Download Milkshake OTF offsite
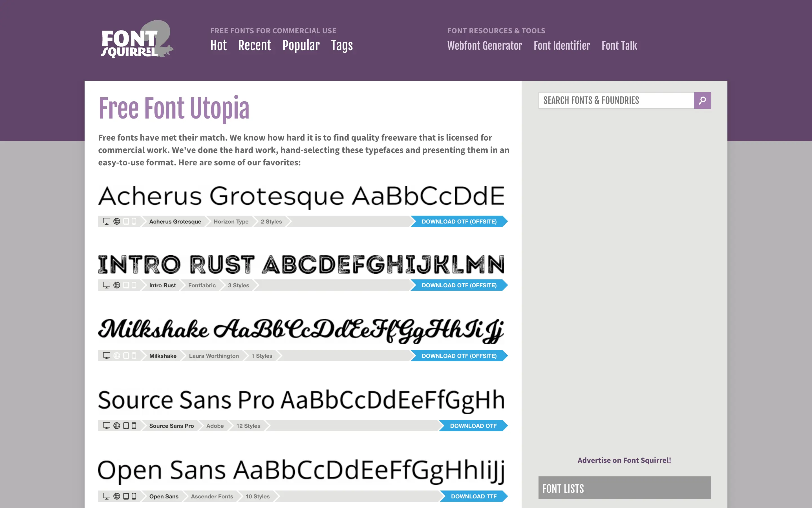812x508 pixels. [459, 356]
